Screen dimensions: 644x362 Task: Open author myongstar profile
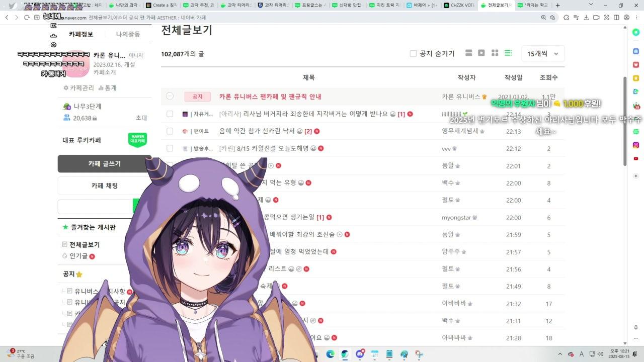tap(456, 218)
